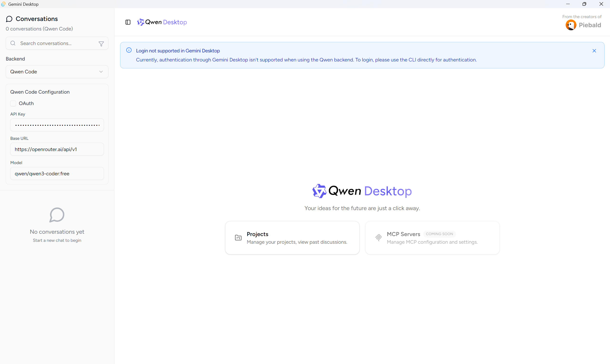Viewport: 610px width, 364px height.
Task: Toggle the sidebar panel icon
Action: pos(128,22)
